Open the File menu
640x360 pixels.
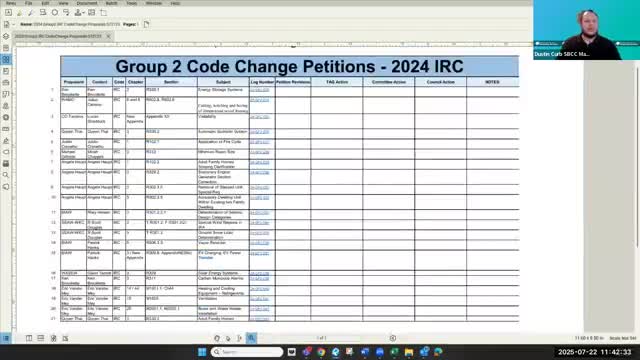pyautogui.click(x=29, y=3)
